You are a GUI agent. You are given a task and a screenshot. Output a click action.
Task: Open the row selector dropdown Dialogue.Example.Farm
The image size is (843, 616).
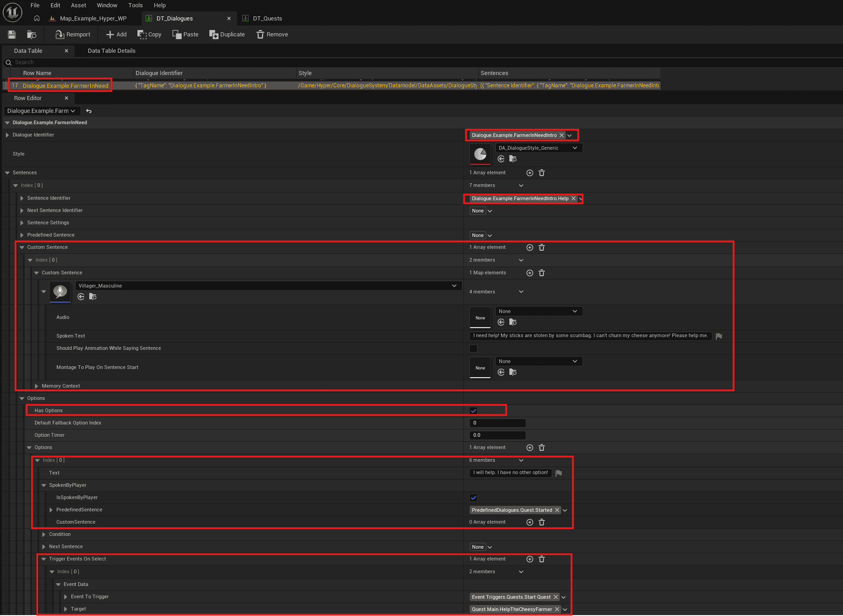42,111
